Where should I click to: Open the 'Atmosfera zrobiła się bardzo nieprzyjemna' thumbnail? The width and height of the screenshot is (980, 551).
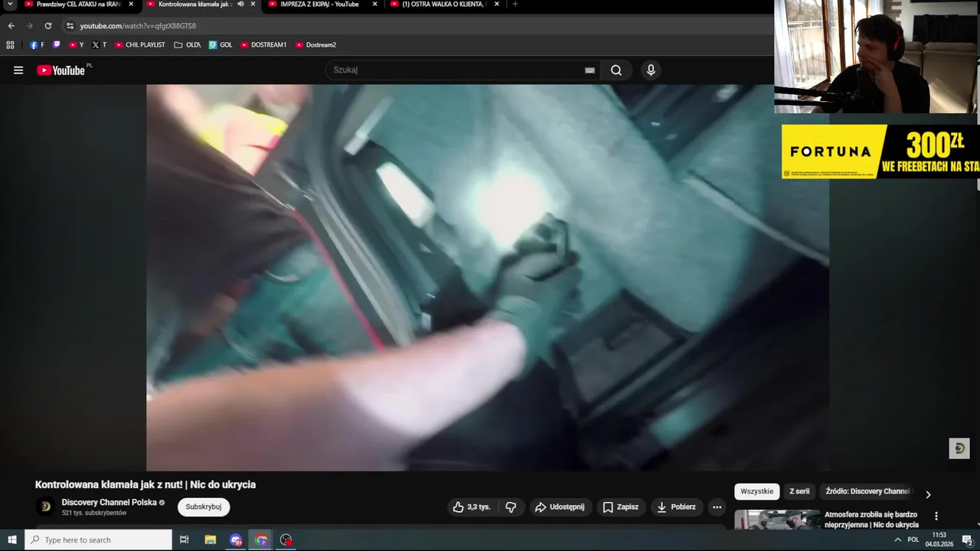[777, 520]
